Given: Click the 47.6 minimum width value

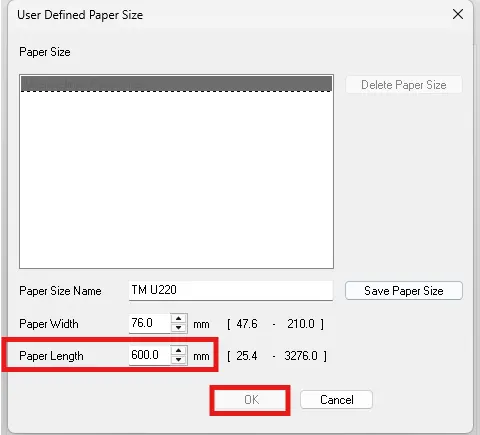Looking at the screenshot, I should click(247, 324).
